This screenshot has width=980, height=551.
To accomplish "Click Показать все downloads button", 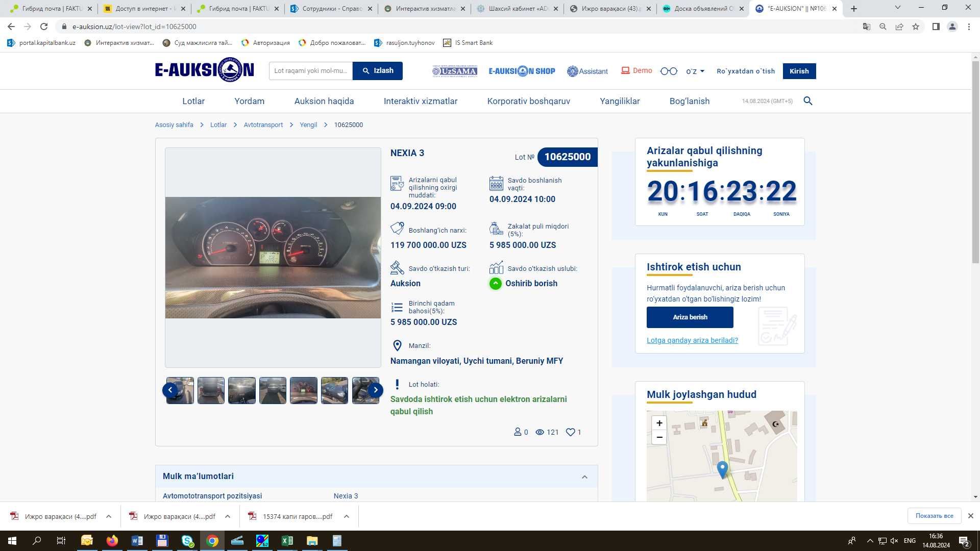I will [x=934, y=516].
